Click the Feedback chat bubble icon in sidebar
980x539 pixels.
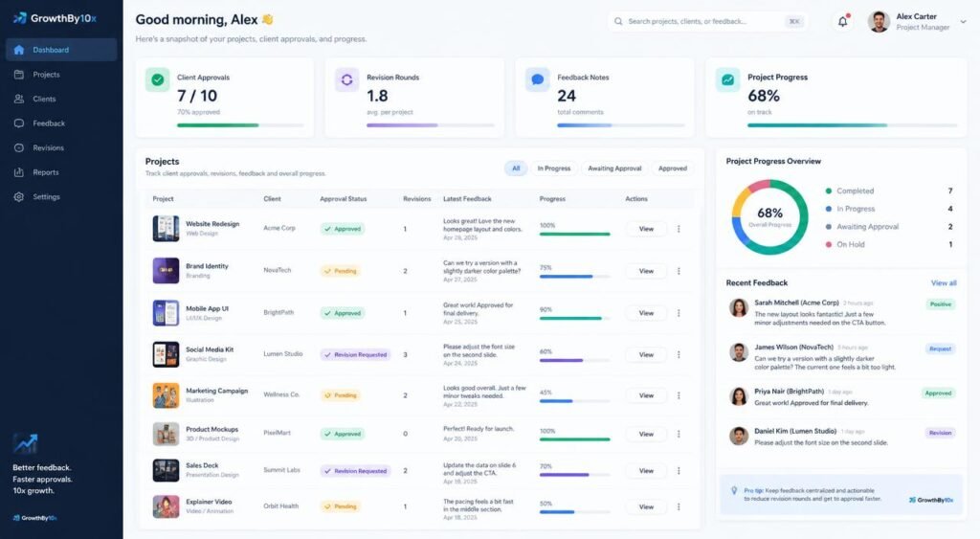pos(19,124)
